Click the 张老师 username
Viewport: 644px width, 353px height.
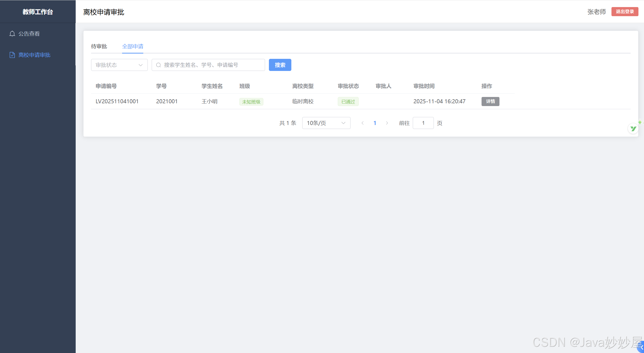click(x=596, y=12)
